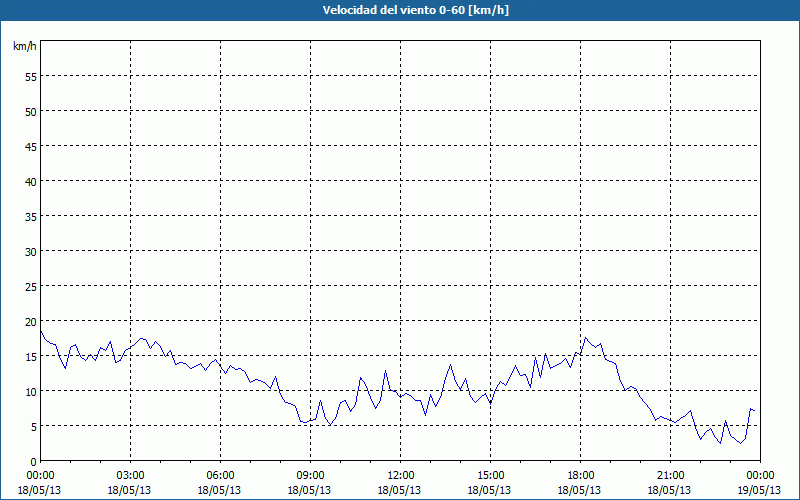Click the '18/05/13' date beneath 18:00
Viewport: 800px width, 500px height.
tap(579, 490)
